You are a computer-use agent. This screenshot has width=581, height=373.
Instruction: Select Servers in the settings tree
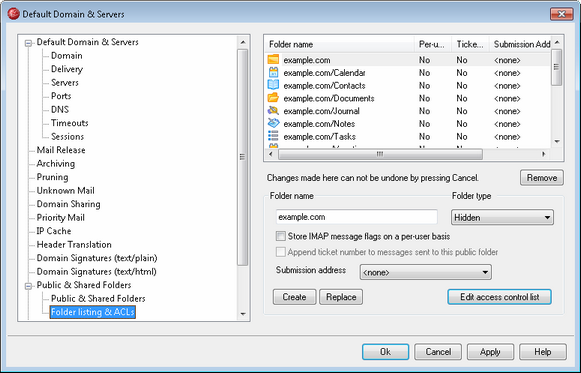pos(65,83)
